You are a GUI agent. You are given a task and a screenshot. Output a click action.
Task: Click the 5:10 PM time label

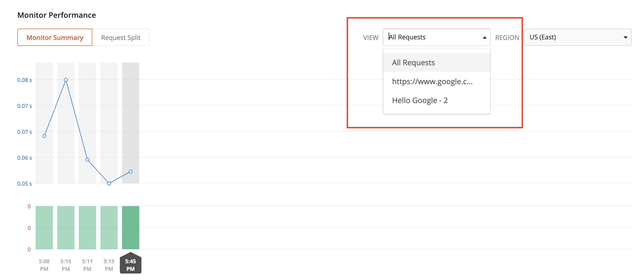point(66,265)
